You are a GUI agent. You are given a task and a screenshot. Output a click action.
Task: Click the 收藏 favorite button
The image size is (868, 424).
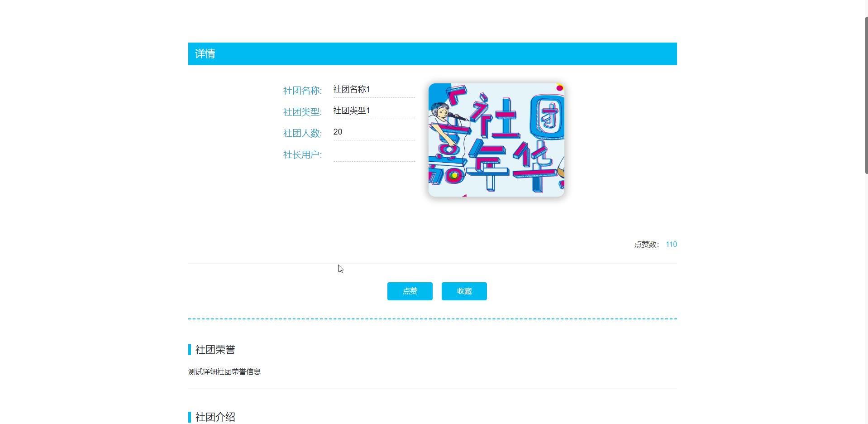[x=464, y=291]
